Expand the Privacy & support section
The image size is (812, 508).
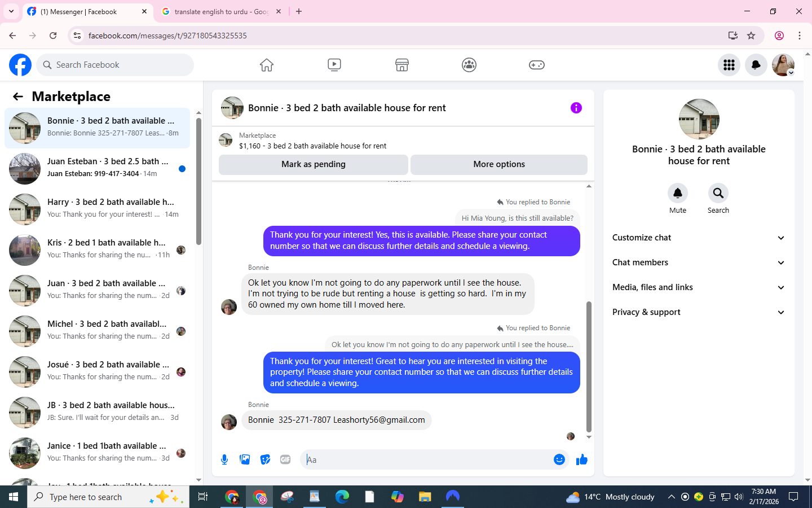pyautogui.click(x=699, y=312)
